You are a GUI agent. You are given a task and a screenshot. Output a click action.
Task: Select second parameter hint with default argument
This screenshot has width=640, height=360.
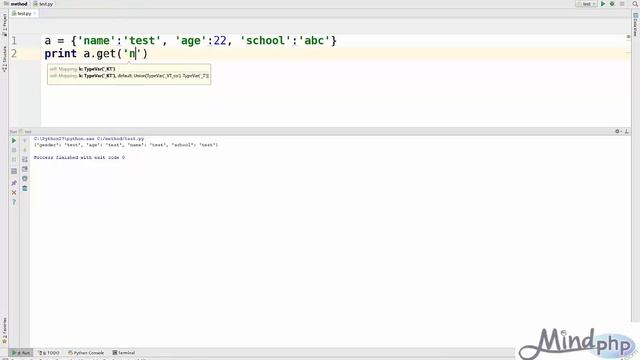coord(129,76)
